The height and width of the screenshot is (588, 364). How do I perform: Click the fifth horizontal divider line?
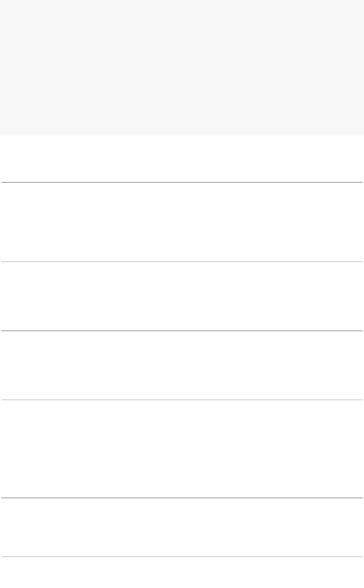182,498
